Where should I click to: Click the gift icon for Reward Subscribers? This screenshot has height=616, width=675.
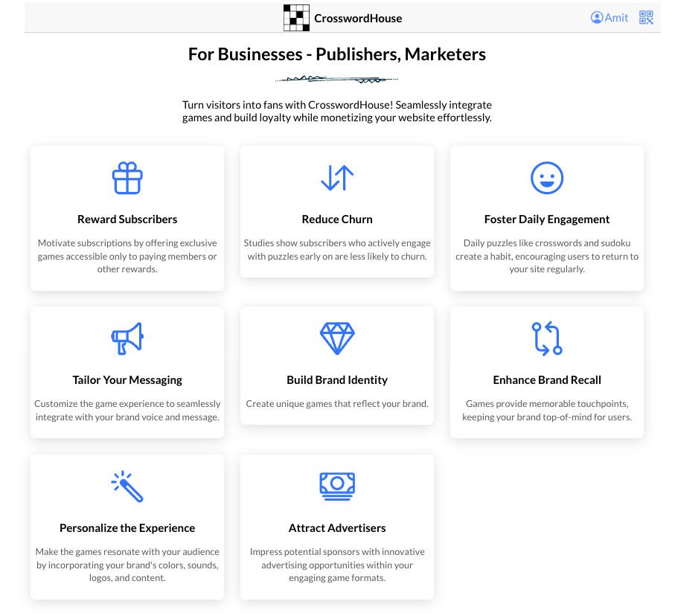127,178
